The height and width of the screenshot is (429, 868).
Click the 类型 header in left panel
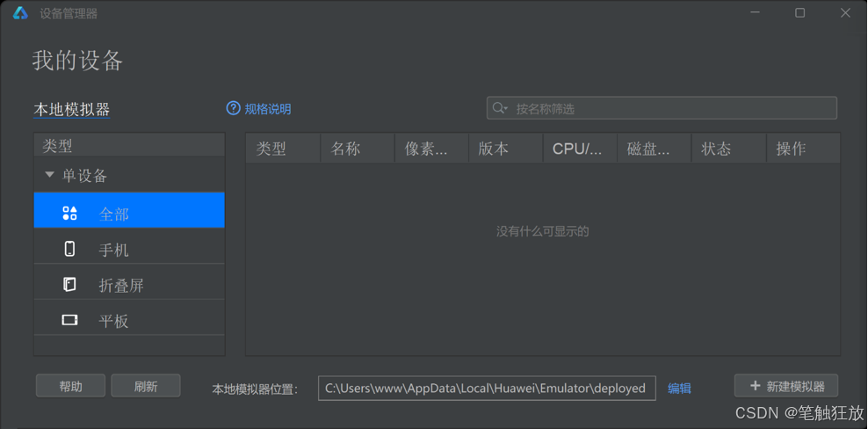pos(129,146)
